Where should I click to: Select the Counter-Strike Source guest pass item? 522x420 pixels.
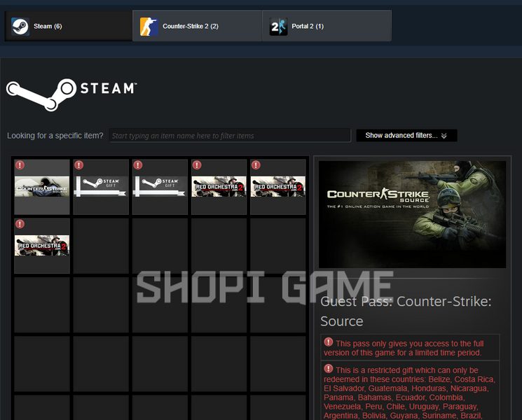(x=42, y=187)
